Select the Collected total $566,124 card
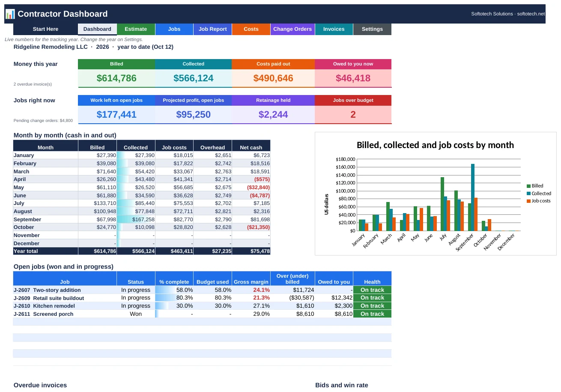The image size is (561, 392). 194,78
